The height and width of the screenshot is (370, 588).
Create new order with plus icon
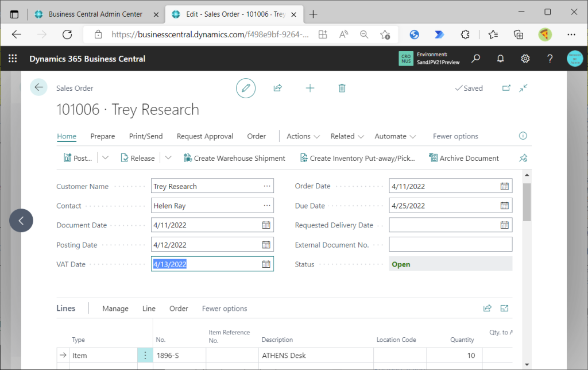click(310, 88)
